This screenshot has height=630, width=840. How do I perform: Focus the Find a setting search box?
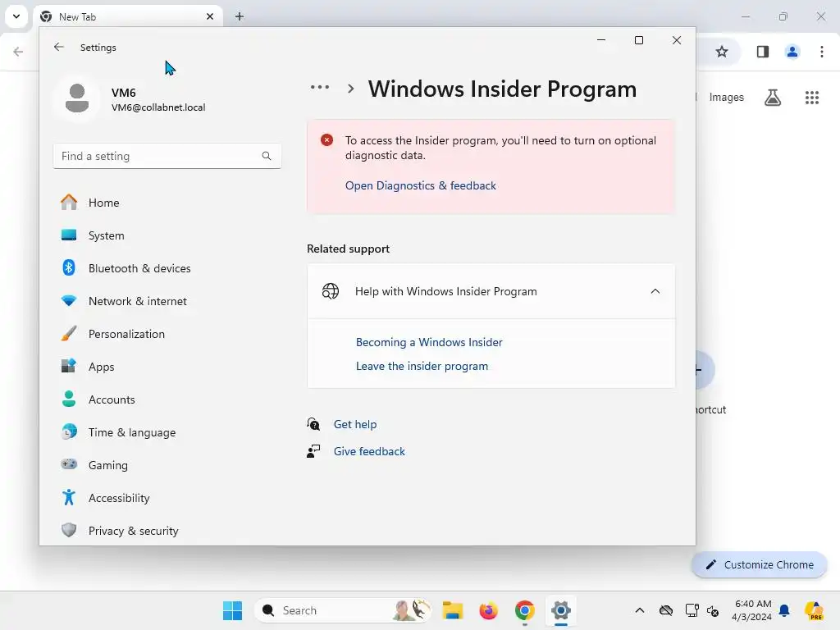[x=167, y=156]
